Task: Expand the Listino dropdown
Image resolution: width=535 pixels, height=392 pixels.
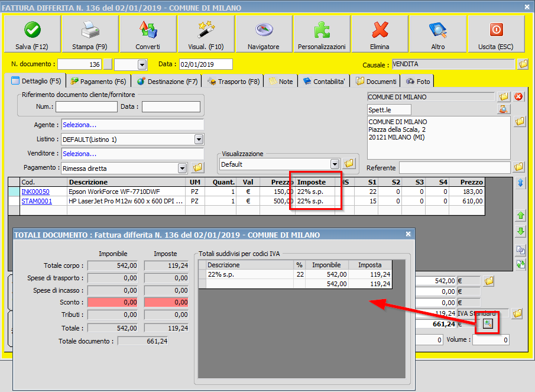Action: (199, 140)
